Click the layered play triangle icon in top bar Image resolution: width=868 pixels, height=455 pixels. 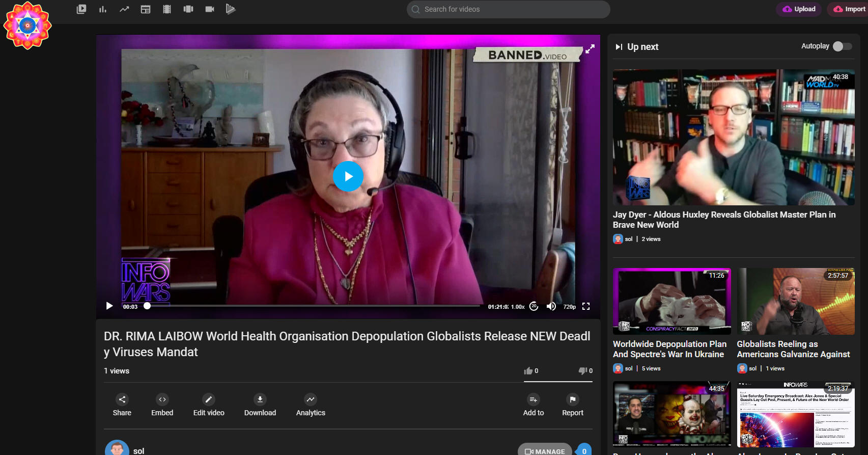pos(231,9)
